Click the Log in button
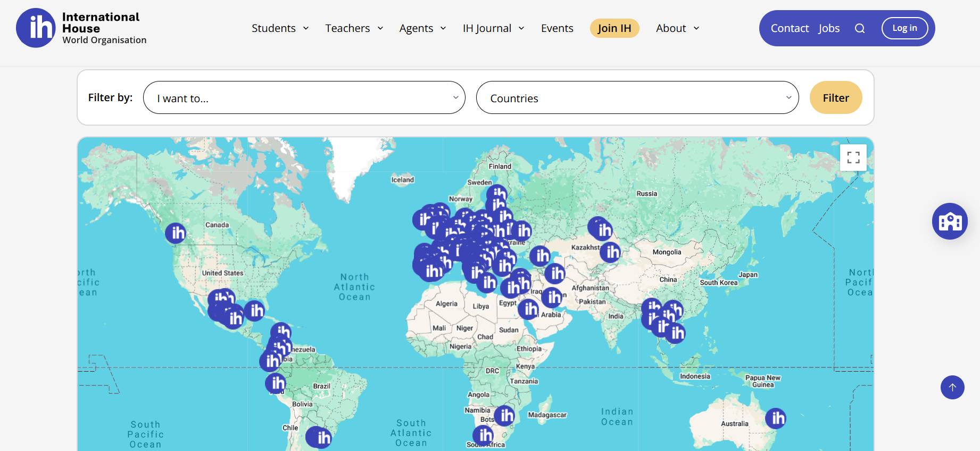Screen dimensions: 980x451 click(904, 28)
